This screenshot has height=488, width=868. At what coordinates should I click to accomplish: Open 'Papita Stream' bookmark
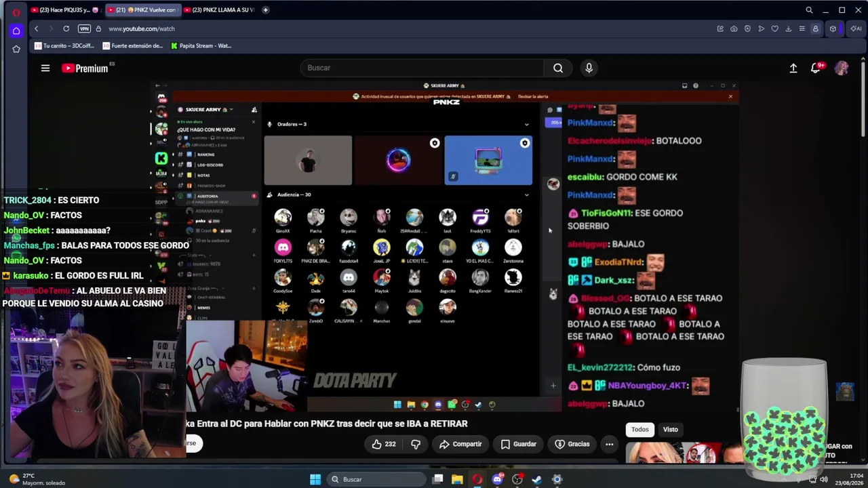point(201,46)
